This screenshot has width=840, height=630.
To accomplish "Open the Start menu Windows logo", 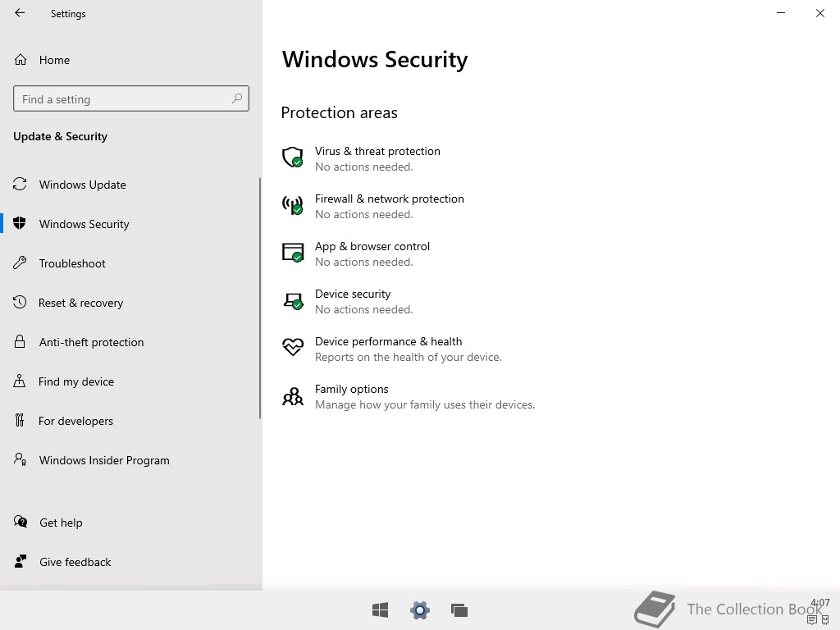I will (x=380, y=609).
